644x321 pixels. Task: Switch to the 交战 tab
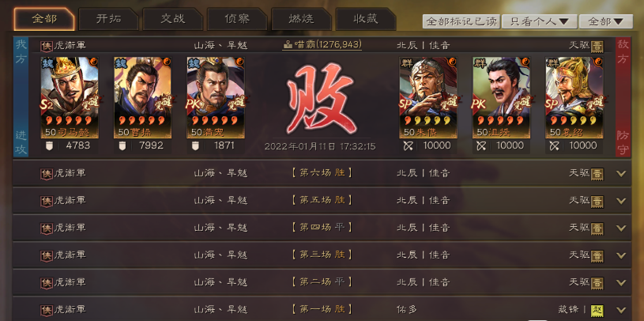(x=173, y=19)
